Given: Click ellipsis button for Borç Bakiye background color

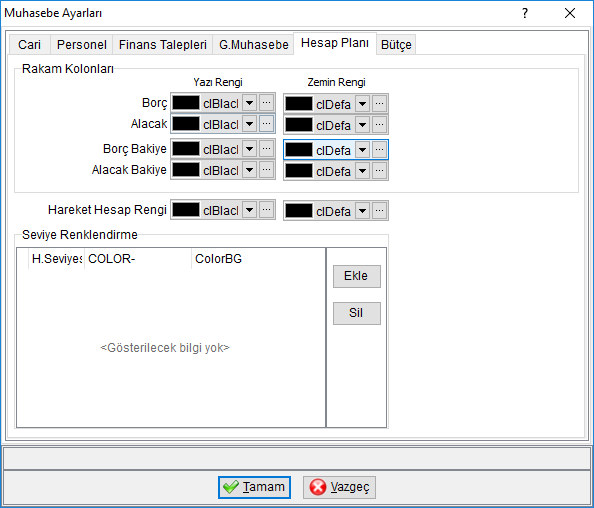Looking at the screenshot, I should tap(380, 150).
